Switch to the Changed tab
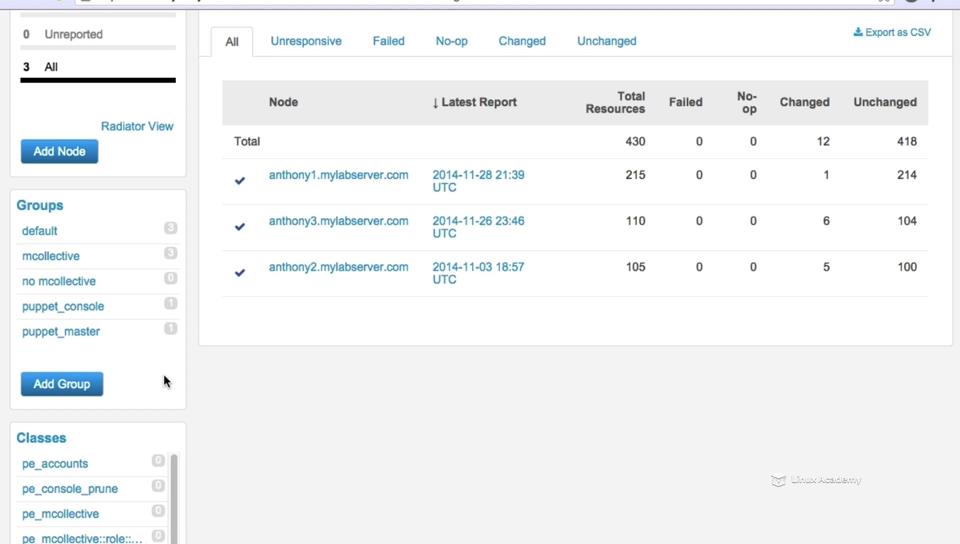This screenshot has height=544, width=960. coord(522,41)
